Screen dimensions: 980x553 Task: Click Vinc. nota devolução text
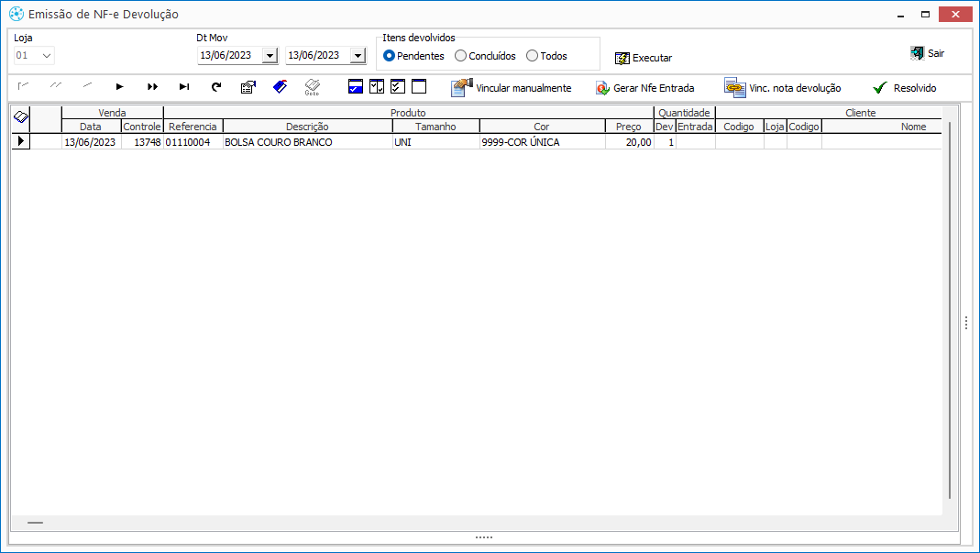[x=795, y=88]
